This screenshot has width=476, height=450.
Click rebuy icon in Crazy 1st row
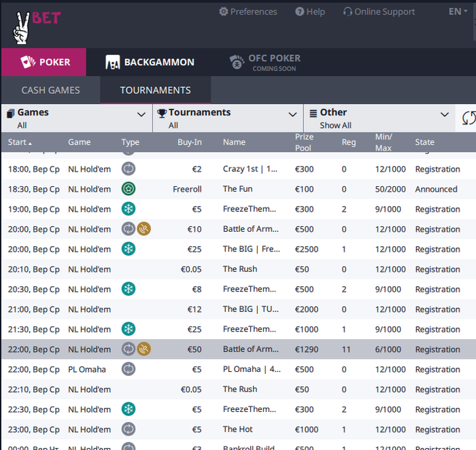[129, 169]
